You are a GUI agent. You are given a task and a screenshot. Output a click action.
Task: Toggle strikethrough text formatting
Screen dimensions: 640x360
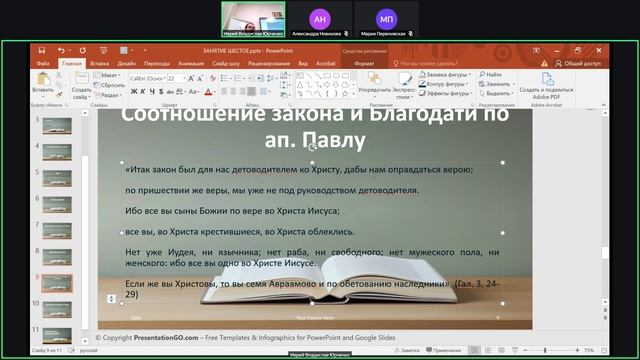[x=170, y=91]
